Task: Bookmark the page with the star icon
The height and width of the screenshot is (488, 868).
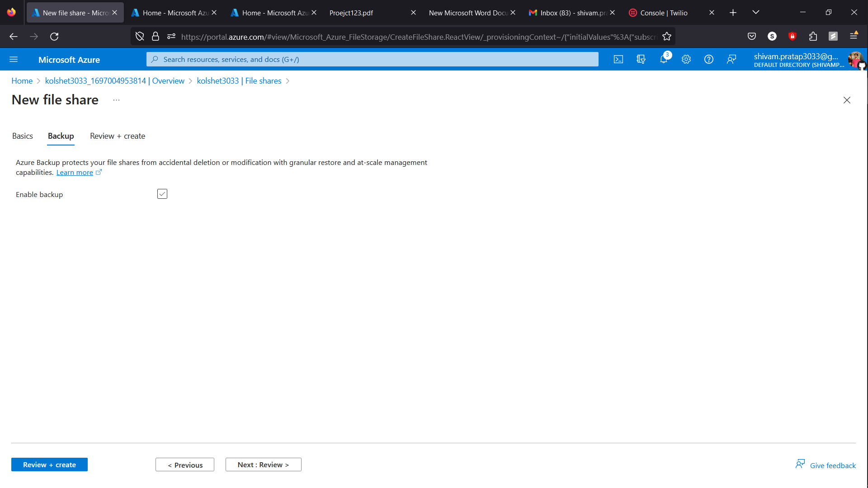Action: (667, 36)
